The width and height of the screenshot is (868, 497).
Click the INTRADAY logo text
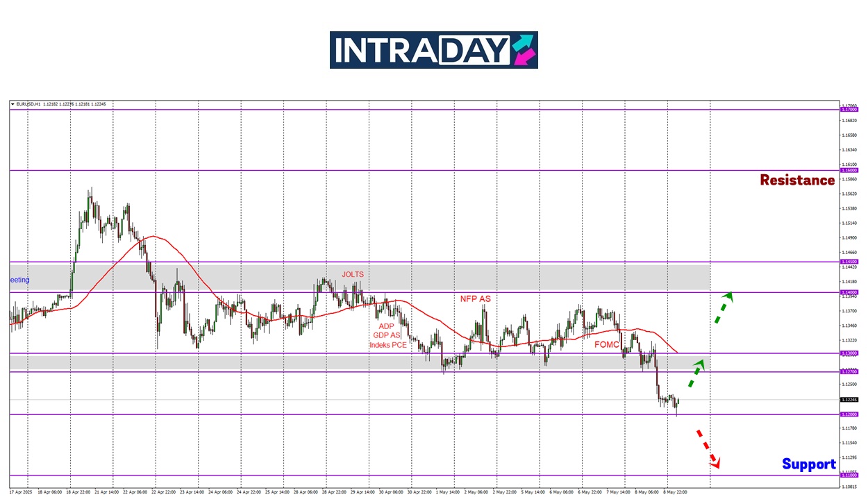tap(421, 50)
